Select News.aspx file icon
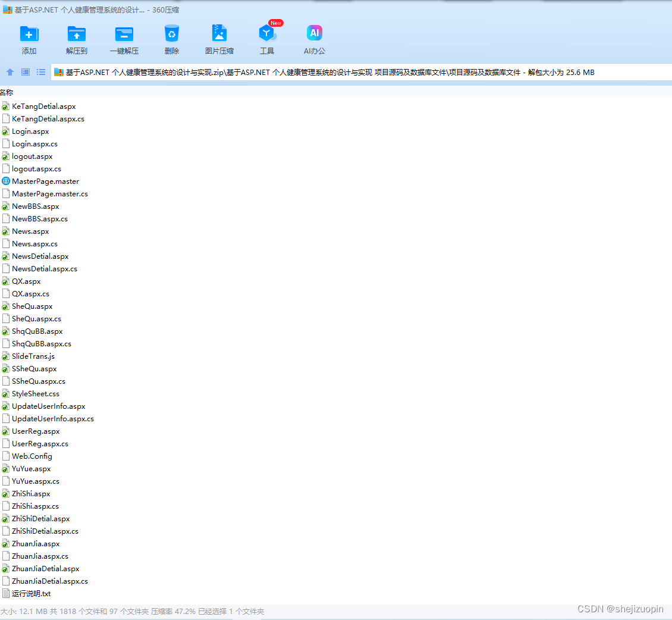The width and height of the screenshot is (672, 620). pos(5,231)
